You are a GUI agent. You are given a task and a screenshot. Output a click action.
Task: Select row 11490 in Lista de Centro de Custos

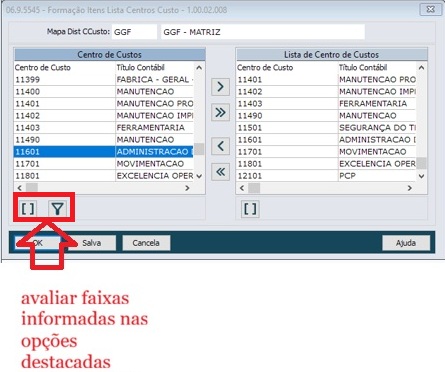point(326,116)
